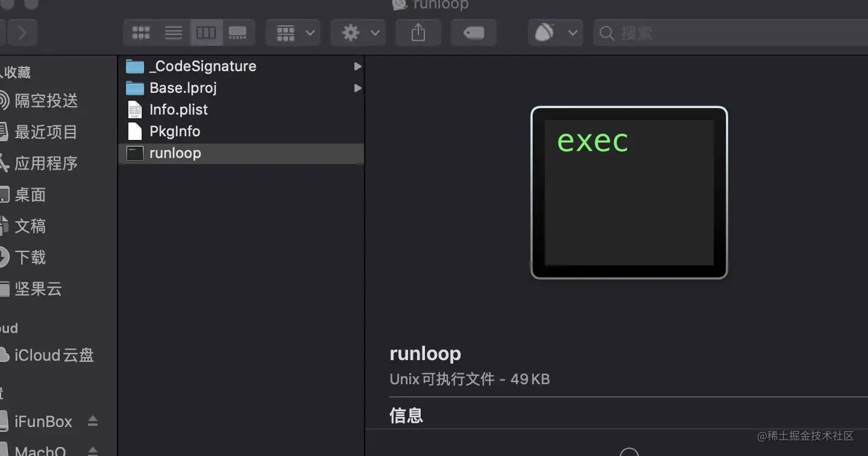Screen dimensions: 868x456
Task: Open 下载 in sidebar
Action: click(x=24, y=258)
